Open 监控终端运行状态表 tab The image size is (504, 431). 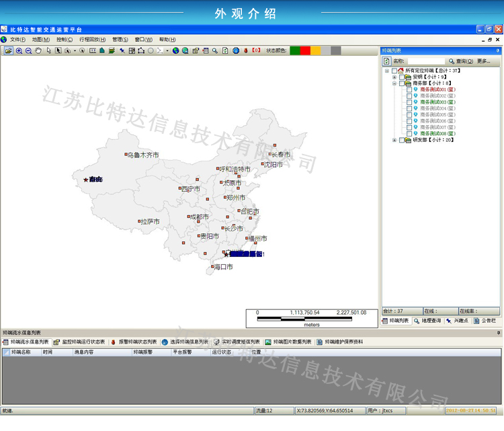coord(79,342)
